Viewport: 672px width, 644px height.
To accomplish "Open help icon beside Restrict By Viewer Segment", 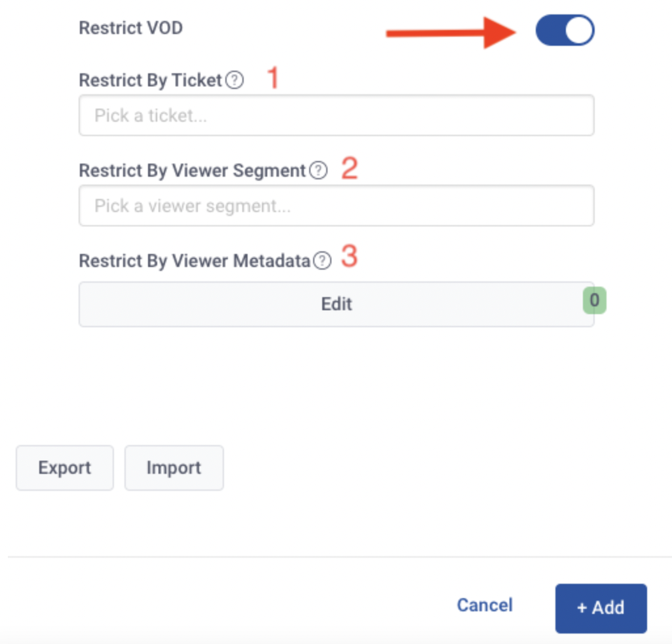I will 318,170.
